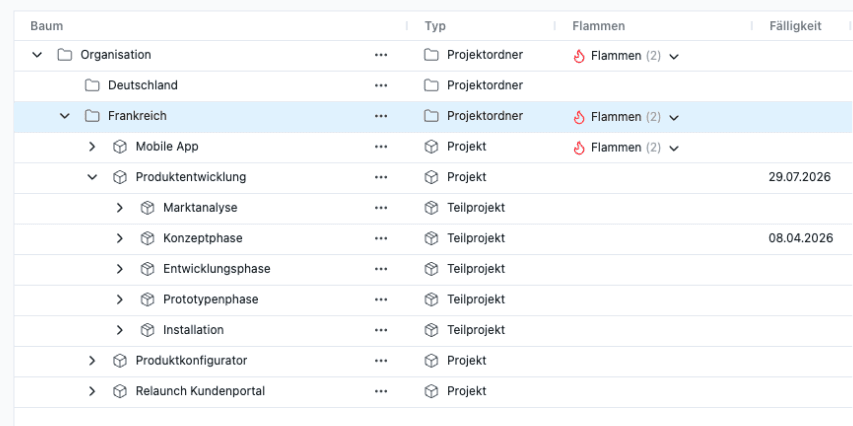Screen dimensions: 853x426
Task: Click the folder icon beside Deutschland
Action: 92,86
